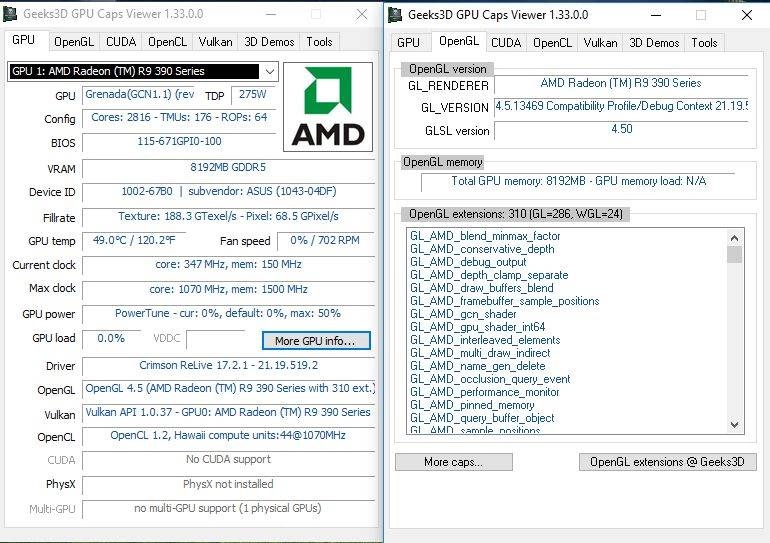This screenshot has width=770, height=543.
Task: Open OpenGL extensions @ Geeks3D button
Action: (x=667, y=462)
